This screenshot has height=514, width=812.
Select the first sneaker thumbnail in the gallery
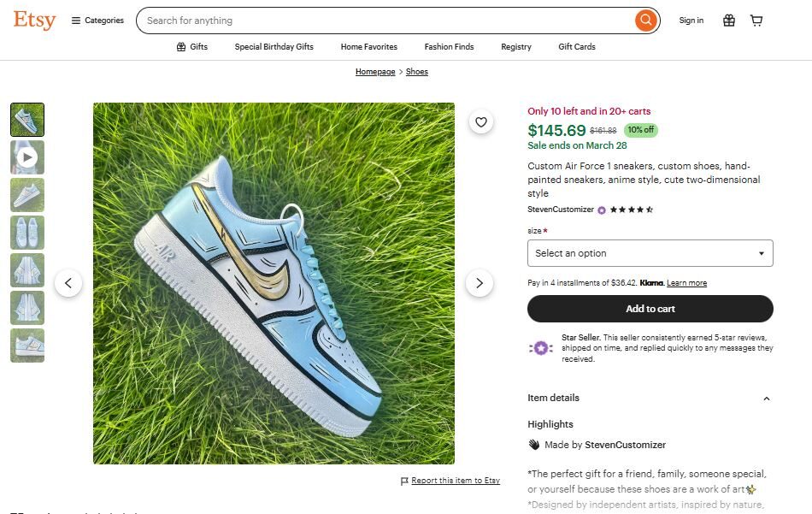click(x=26, y=120)
